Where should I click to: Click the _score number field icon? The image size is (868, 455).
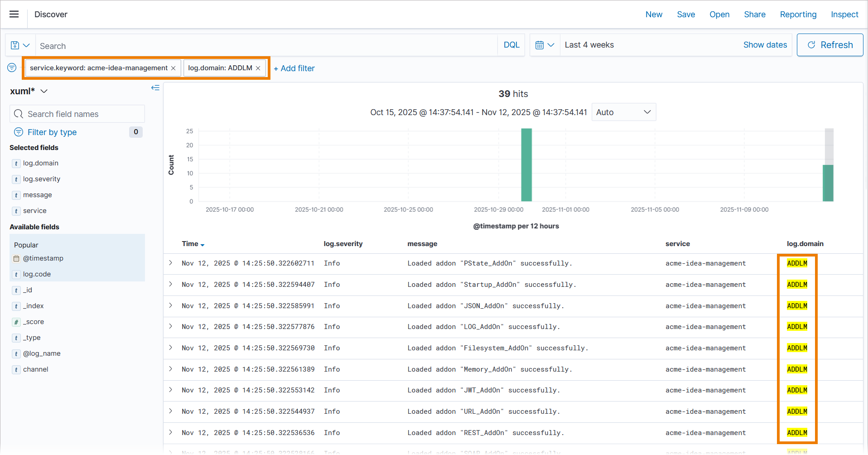click(x=16, y=322)
